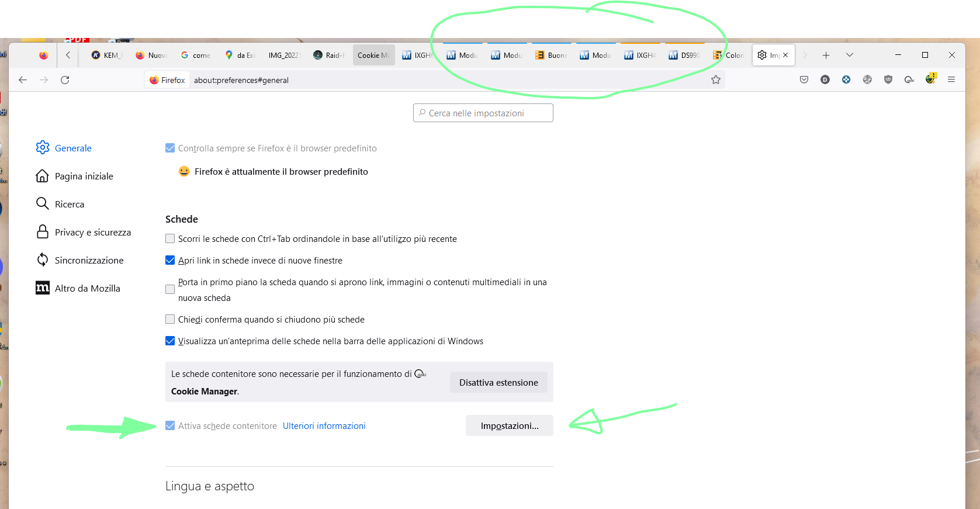Click the Impostazioni button for container tabs

[509, 426]
